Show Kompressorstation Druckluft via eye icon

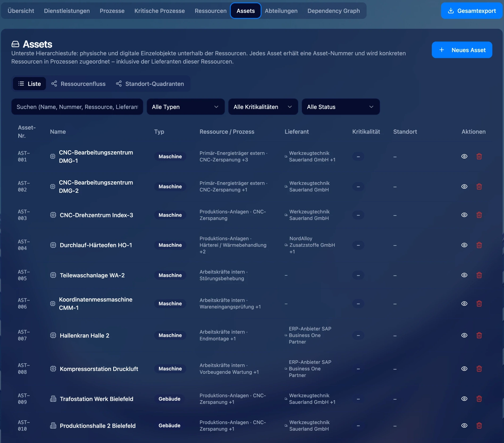[464, 369]
